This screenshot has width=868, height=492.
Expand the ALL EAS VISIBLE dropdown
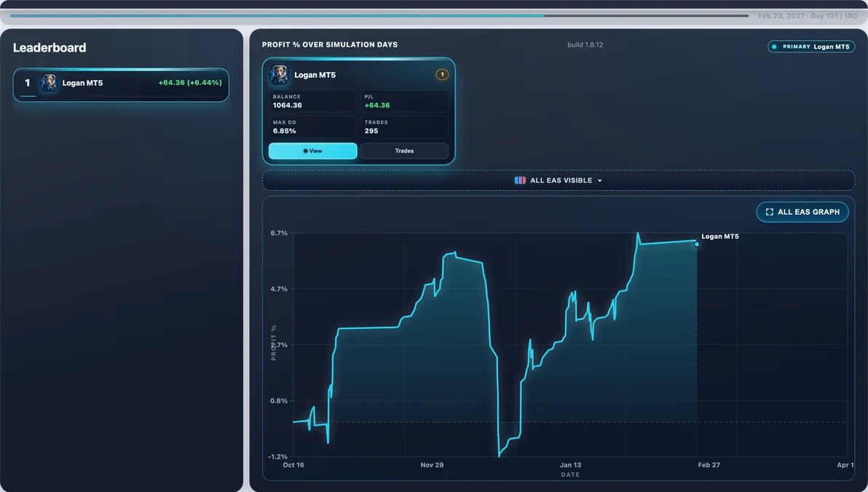[x=559, y=180]
